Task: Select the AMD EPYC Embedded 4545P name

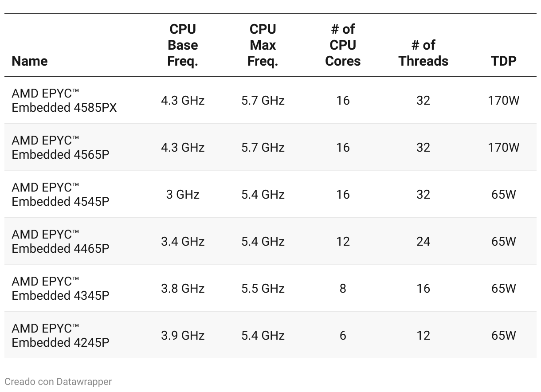Action: [60, 194]
